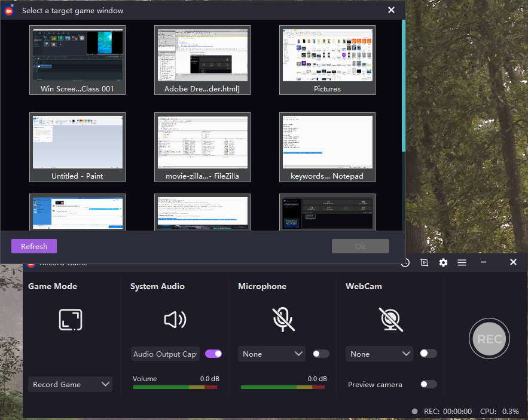Turn on the Preview camera toggle

click(428, 384)
